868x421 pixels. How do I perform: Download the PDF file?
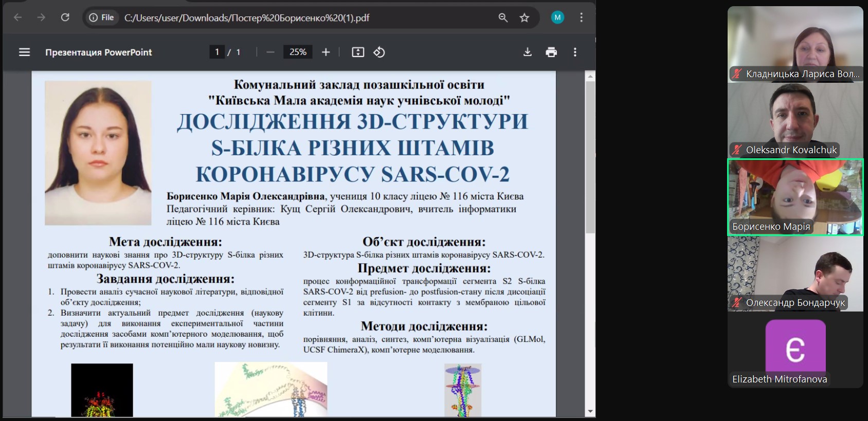[x=528, y=52]
